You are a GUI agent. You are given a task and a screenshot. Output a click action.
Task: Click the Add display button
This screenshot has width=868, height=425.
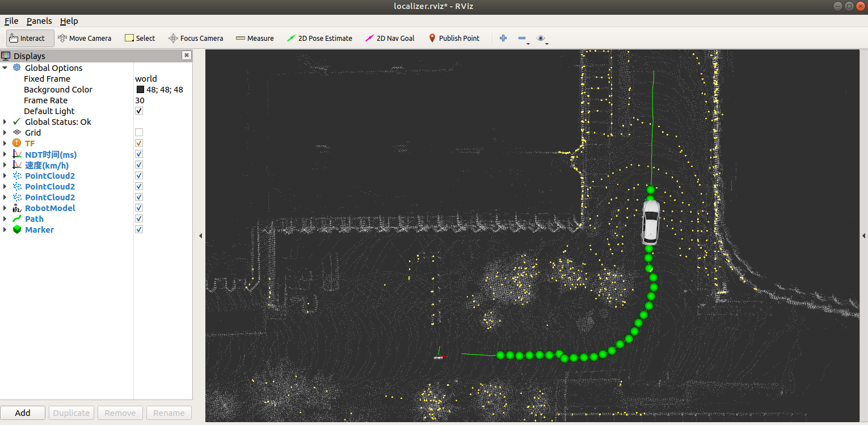[23, 413]
